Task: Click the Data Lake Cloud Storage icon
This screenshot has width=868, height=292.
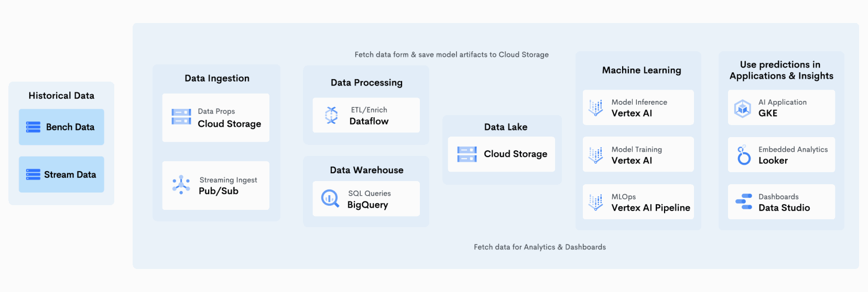Action: point(467,154)
